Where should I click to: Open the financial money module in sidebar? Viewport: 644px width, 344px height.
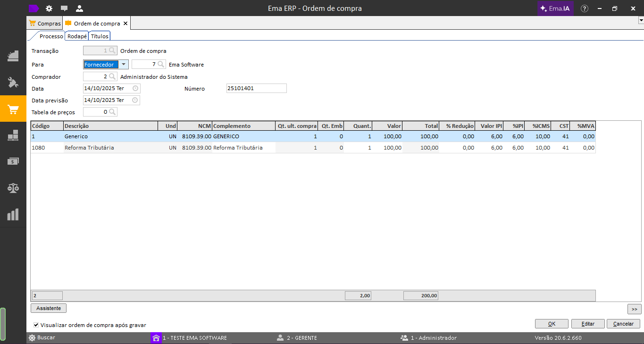tap(13, 161)
